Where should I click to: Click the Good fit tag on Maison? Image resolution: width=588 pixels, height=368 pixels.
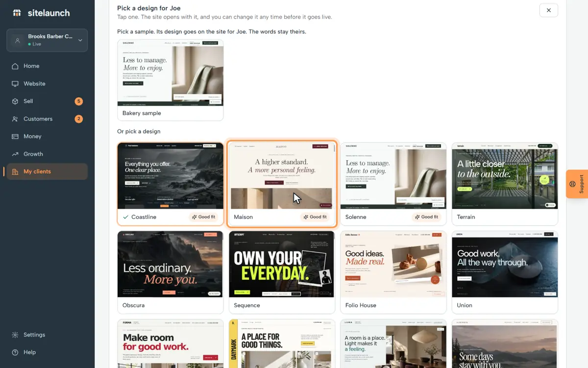click(x=315, y=217)
